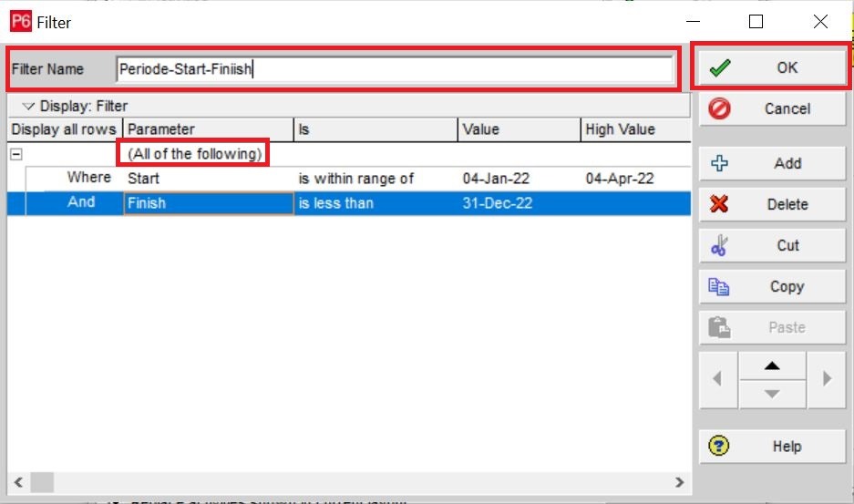Click the And row label
This screenshot has width=854, height=504.
pyautogui.click(x=81, y=202)
